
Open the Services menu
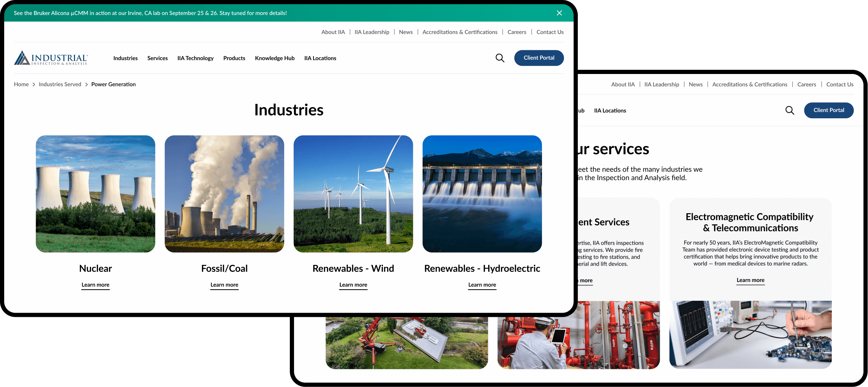[x=158, y=58]
